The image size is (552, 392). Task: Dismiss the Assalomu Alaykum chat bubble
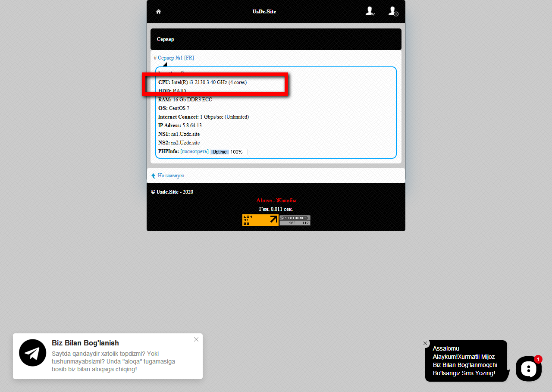coord(425,343)
